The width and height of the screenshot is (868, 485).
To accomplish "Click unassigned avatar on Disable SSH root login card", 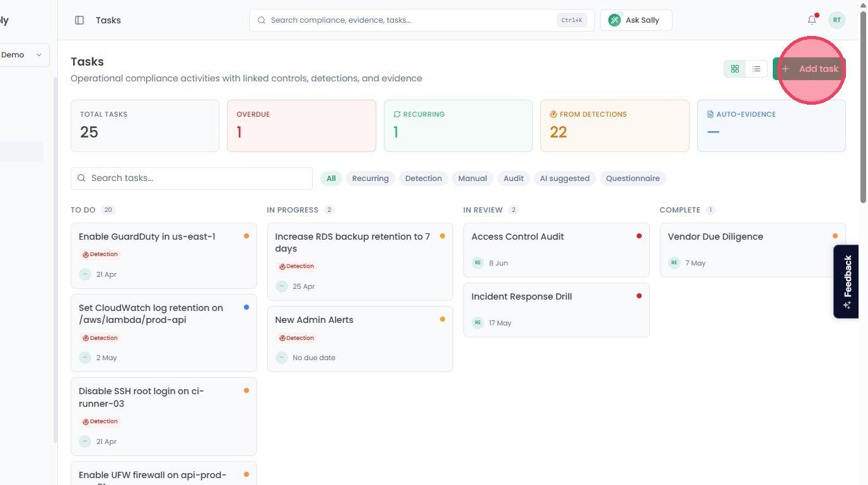I will point(85,441).
